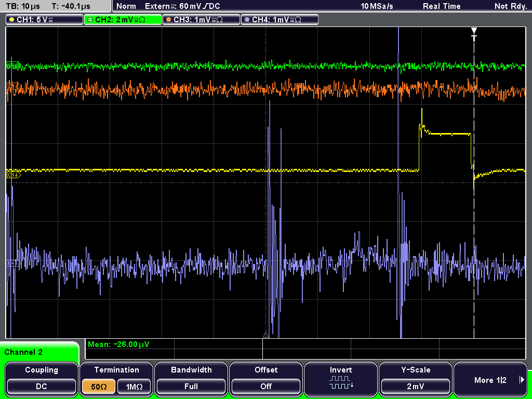Set termination to 1MΩ
Image resolution: width=532 pixels, height=399 pixels.
tap(134, 387)
